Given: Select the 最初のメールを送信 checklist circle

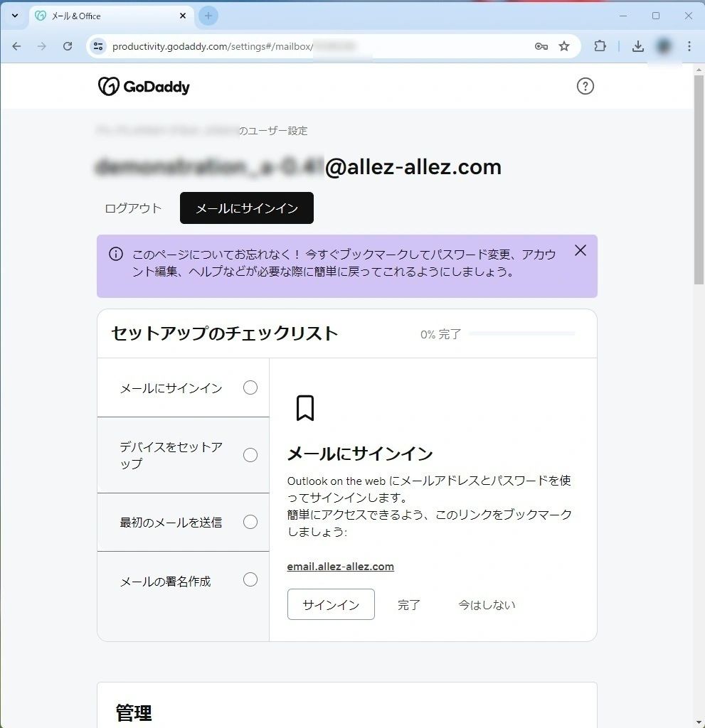Looking at the screenshot, I should click(250, 522).
